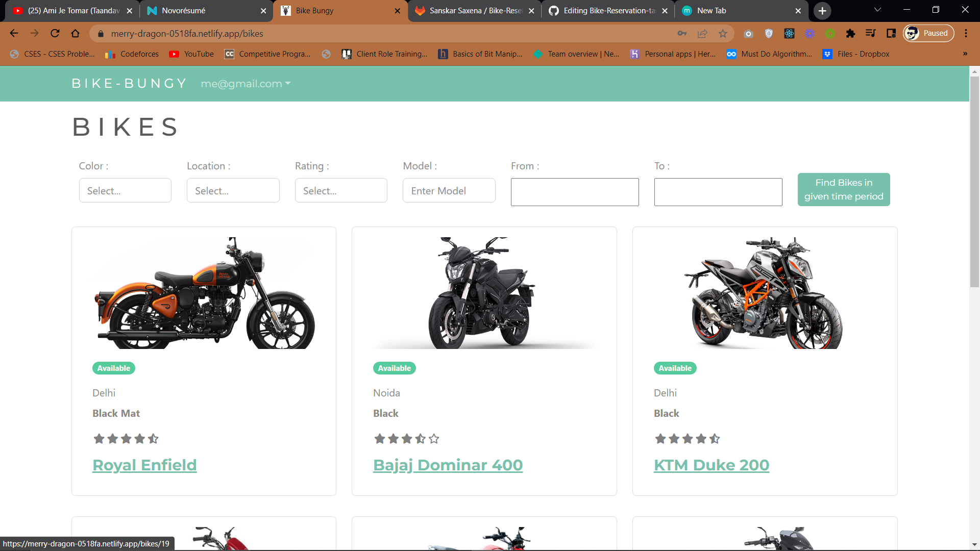Viewport: 980px width, 551px height.
Task: Click the share icon next to the address bar
Action: point(702,34)
